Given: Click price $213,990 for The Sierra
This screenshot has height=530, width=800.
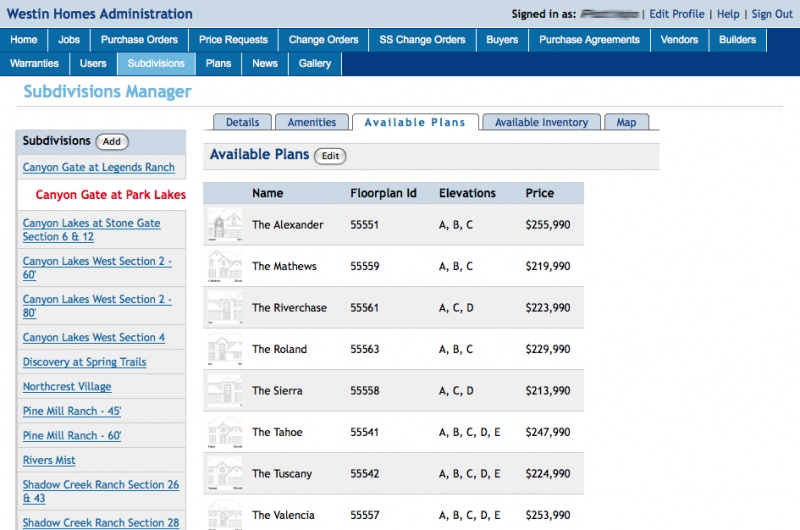Looking at the screenshot, I should click(x=548, y=391).
